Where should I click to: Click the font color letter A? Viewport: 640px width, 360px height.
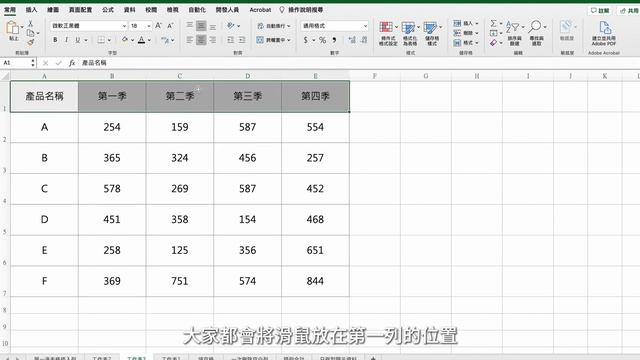[x=141, y=40]
